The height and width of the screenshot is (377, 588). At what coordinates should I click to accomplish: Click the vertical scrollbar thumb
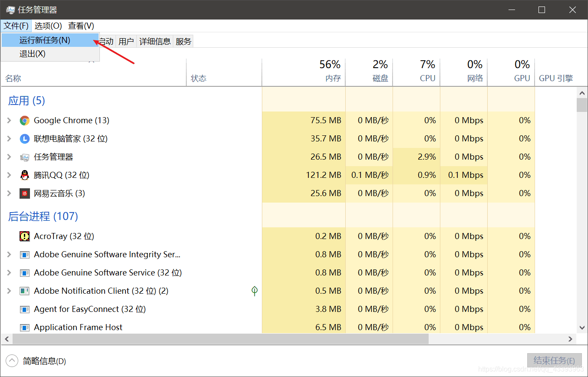click(x=582, y=105)
